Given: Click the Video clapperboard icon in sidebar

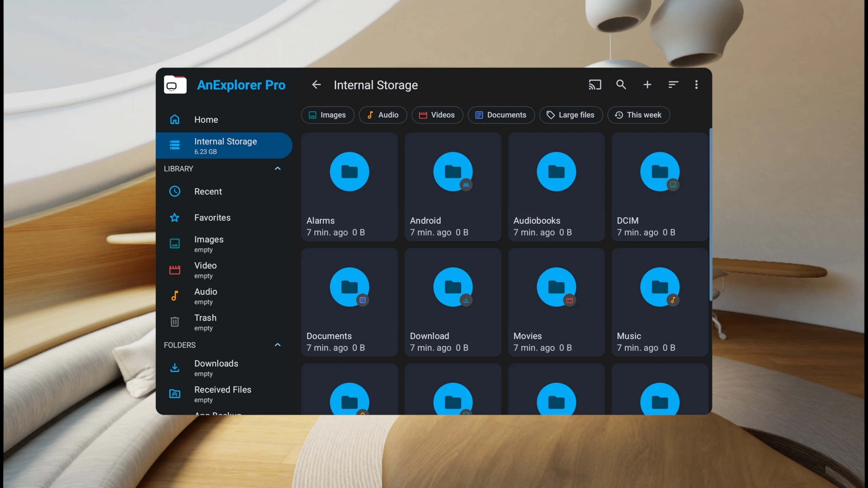Looking at the screenshot, I should point(175,270).
